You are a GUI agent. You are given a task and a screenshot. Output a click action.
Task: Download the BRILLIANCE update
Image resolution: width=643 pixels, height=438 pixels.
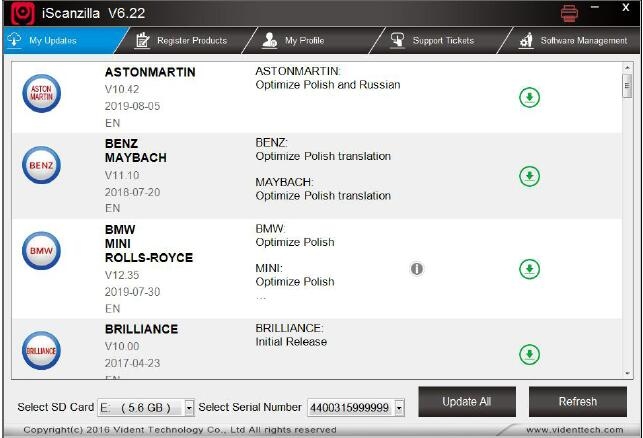tap(529, 354)
